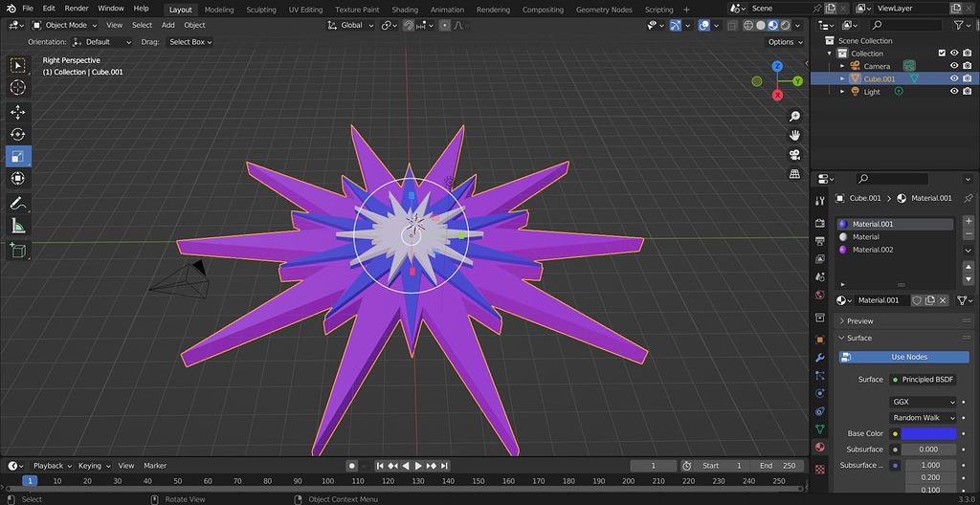Open Orientation Default dropdown
This screenshot has height=505, width=980.
(101, 42)
